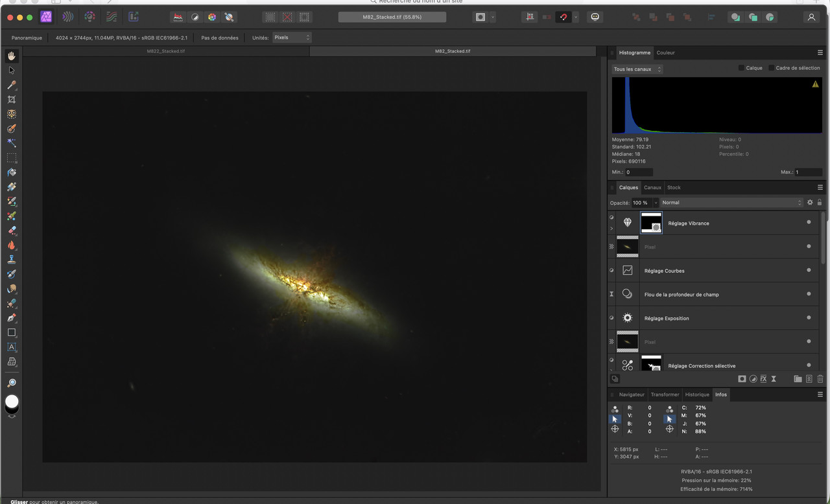Select the Crop tool
Screen dimensions: 830x504
point(12,100)
